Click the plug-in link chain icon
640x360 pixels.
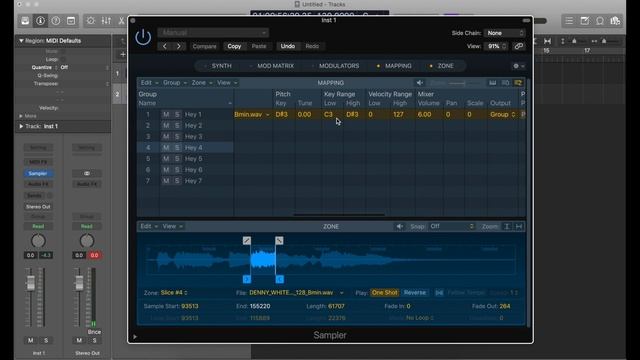click(518, 46)
